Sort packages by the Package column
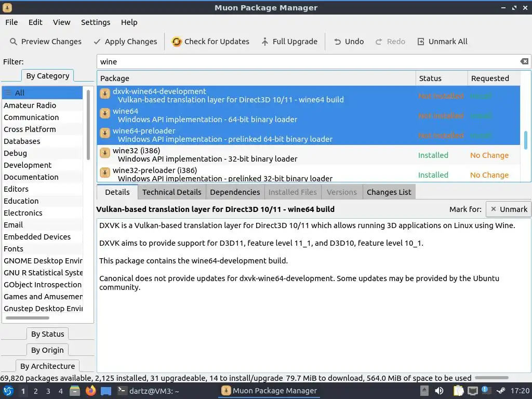The height and width of the screenshot is (399, 532). point(256,78)
